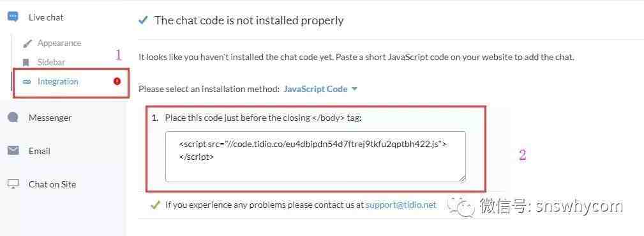Click the checkmark beside chat code status
Viewport: 644px width, 236px height.
pyautogui.click(x=143, y=20)
